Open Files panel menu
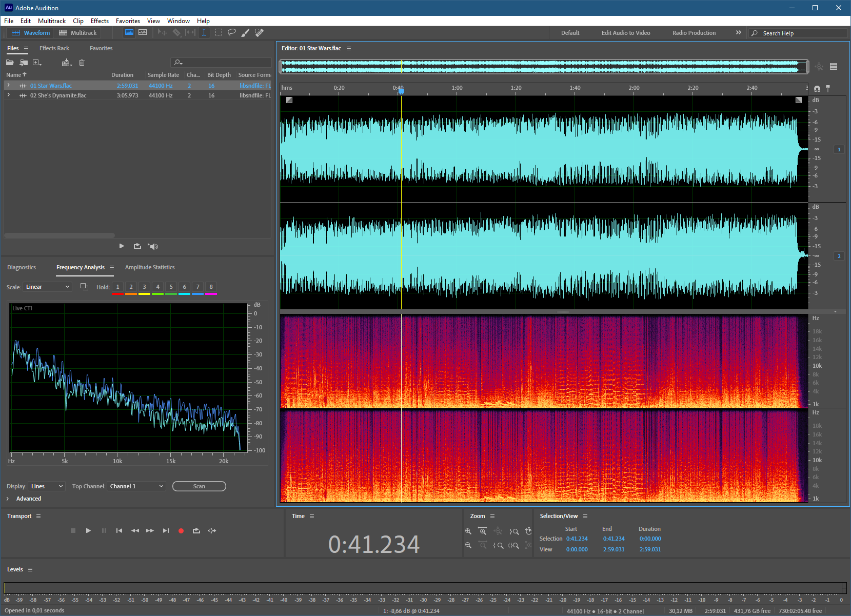Image resolution: width=851 pixels, height=616 pixels. pyautogui.click(x=26, y=49)
